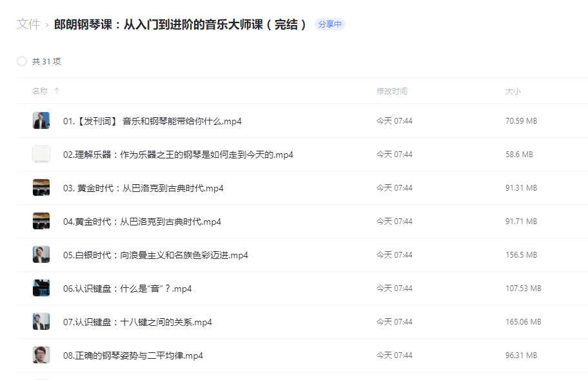
Task: Sort files by the 大小 column header
Action: pyautogui.click(x=513, y=91)
